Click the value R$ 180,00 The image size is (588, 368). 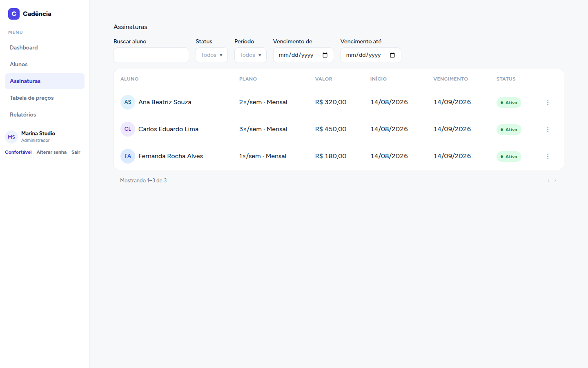coord(331,156)
